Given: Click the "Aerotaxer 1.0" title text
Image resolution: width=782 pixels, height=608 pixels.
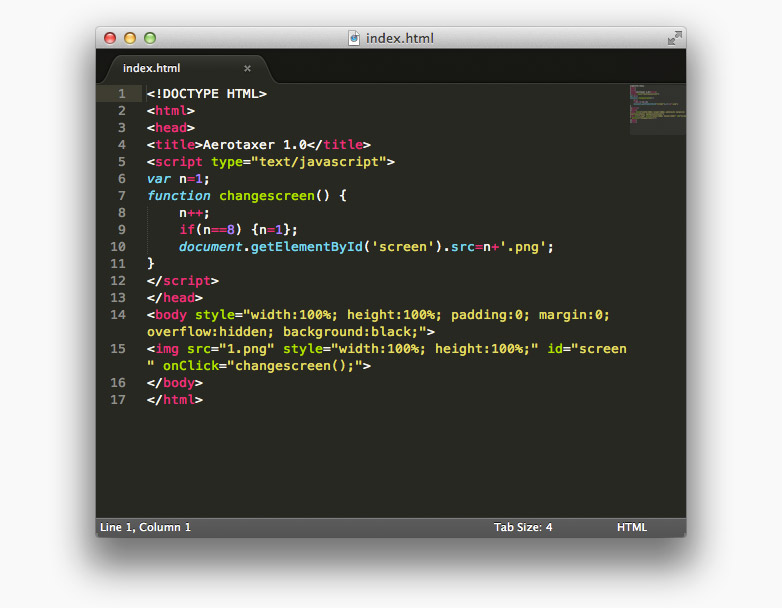Looking at the screenshot, I should 254,145.
